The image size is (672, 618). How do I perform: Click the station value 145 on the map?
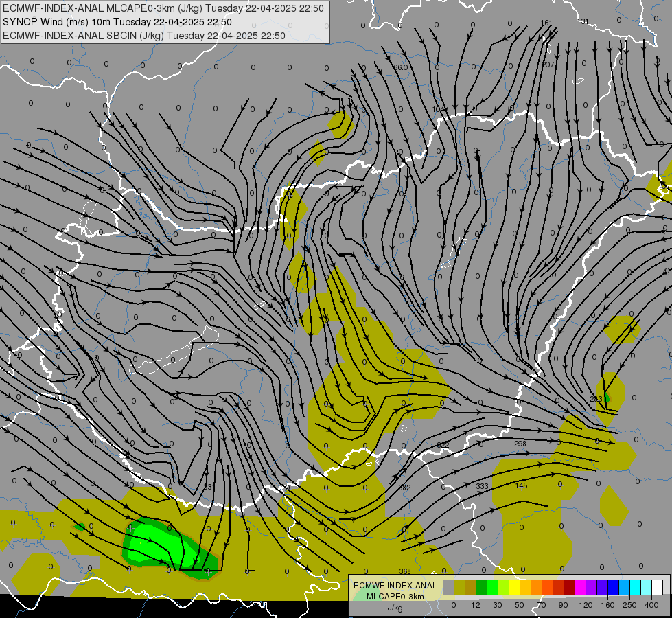(x=521, y=485)
